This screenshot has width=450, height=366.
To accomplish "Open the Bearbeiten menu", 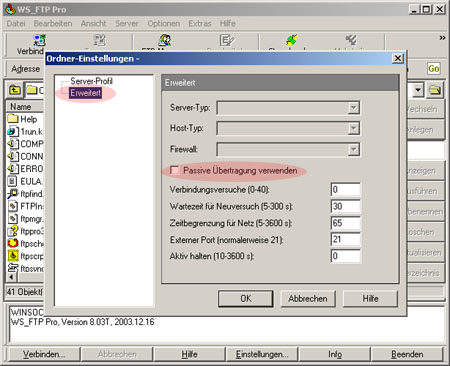I will 53,23.
